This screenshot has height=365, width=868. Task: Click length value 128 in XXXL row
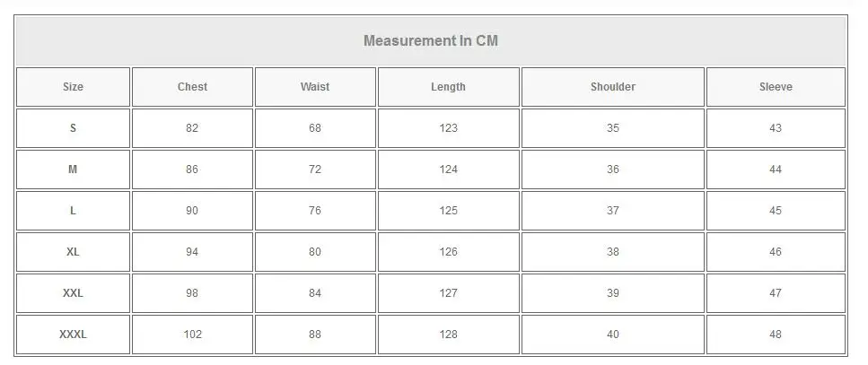(449, 335)
